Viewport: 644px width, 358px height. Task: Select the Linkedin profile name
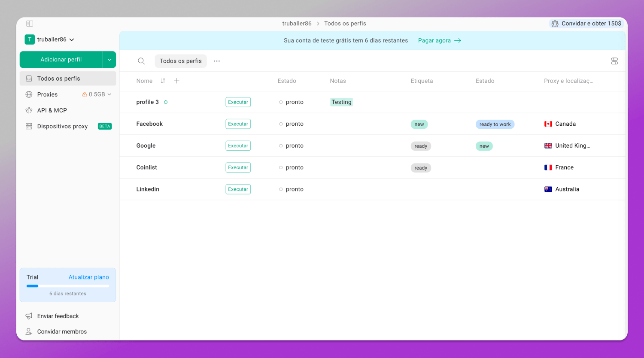[148, 189]
